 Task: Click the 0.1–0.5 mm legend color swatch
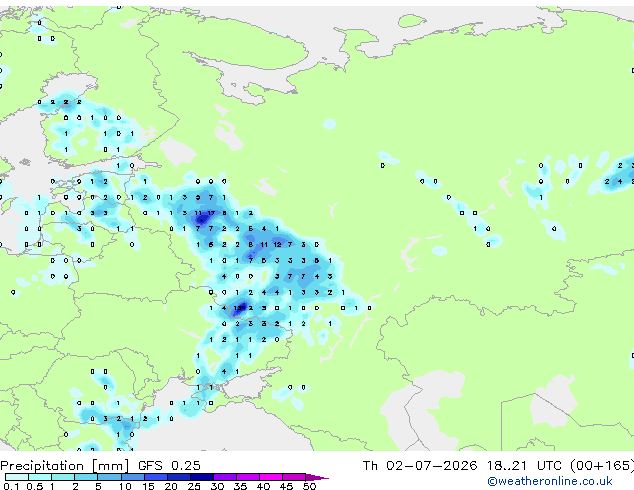[17, 477]
